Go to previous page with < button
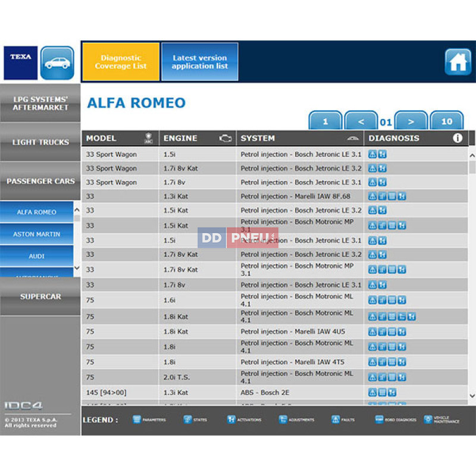The width and height of the screenshot is (476, 476). [361, 121]
